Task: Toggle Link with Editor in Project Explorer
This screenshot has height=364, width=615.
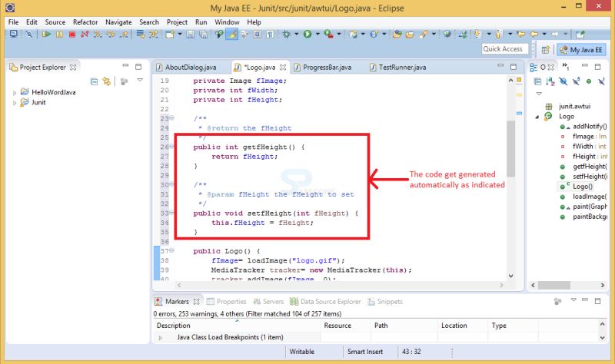Action: 106,81
